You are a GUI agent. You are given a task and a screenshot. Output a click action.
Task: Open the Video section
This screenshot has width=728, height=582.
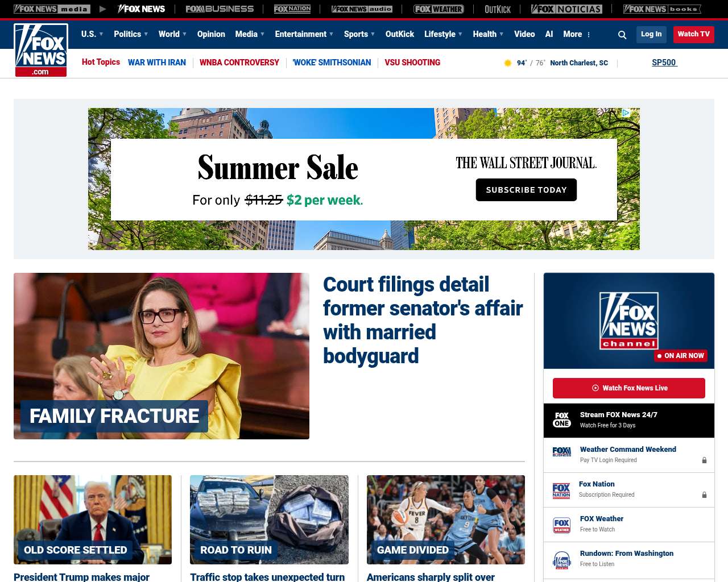click(x=524, y=34)
